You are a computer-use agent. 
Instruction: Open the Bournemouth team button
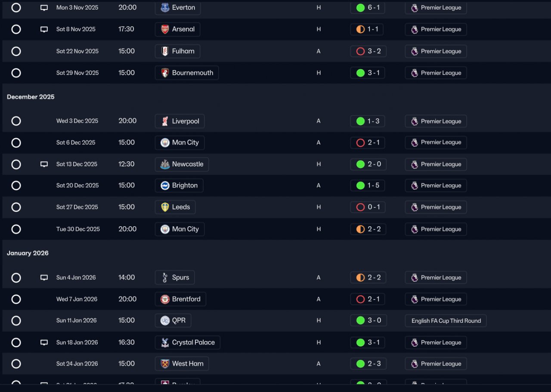[x=187, y=73]
